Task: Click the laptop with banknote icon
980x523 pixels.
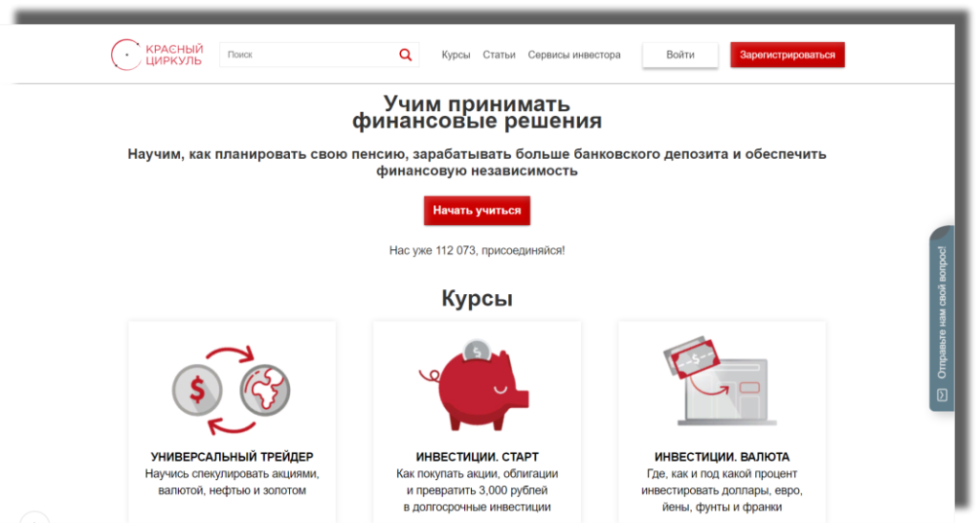Action: [720, 381]
